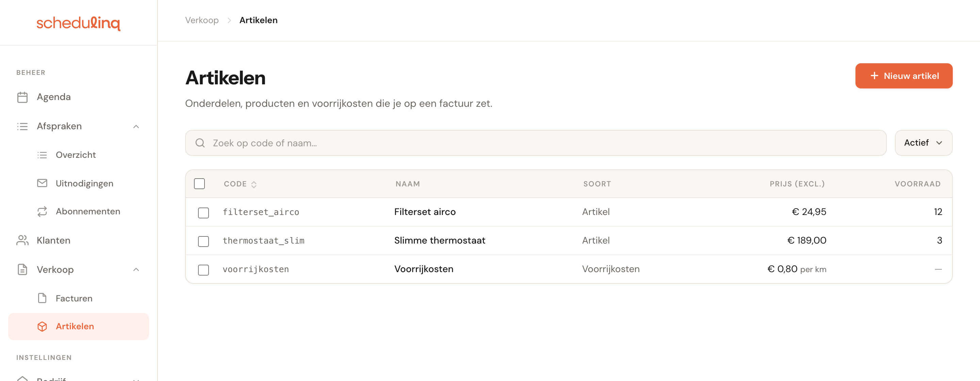Select the thermostaat_slim row checkbox
This screenshot has width=980, height=381.
click(203, 241)
